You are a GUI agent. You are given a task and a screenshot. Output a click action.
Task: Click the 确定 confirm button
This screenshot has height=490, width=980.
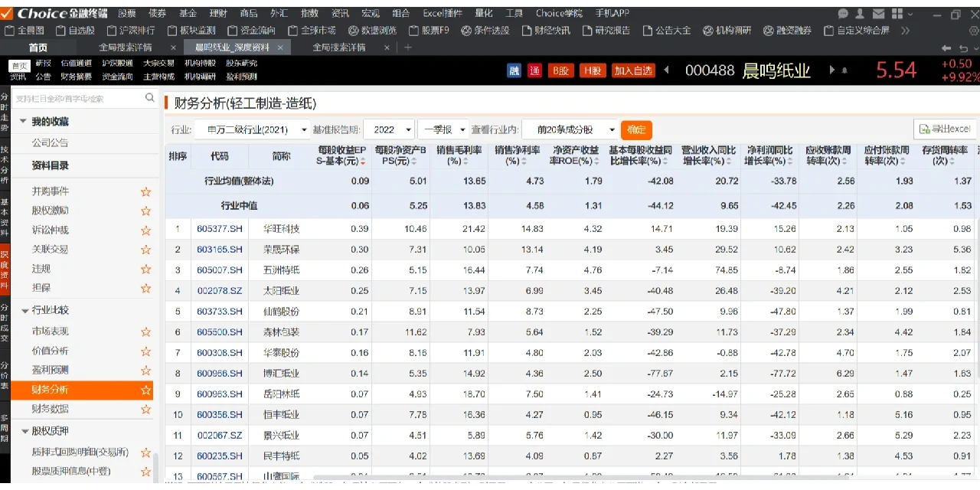[636, 129]
